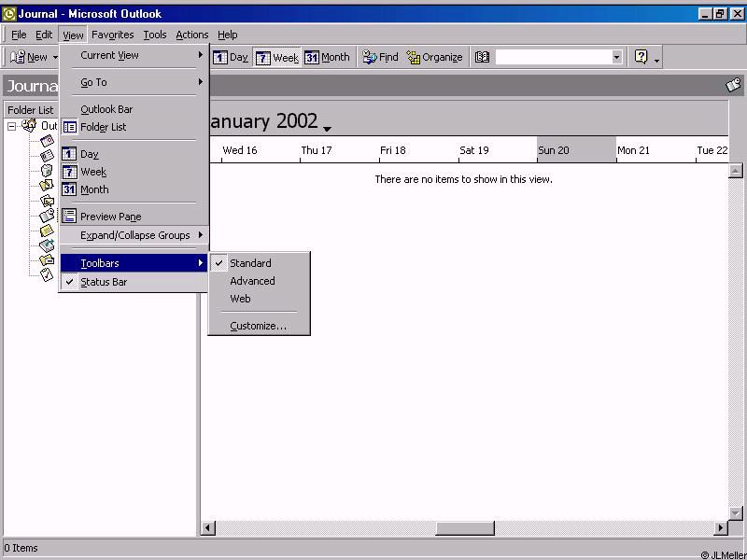This screenshot has width=747, height=560.
Task: Collapse the Outlook Today tree node
Action: coord(12,126)
